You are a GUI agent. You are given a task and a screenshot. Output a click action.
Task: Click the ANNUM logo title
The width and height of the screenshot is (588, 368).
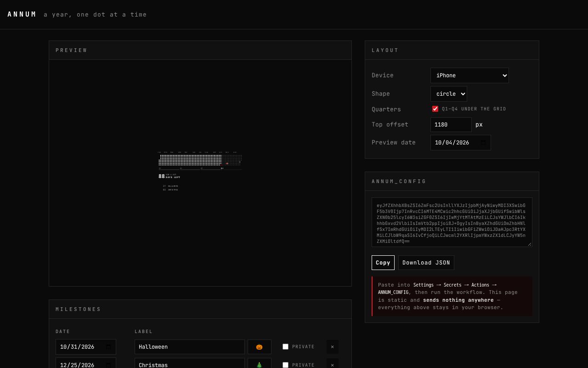pyautogui.click(x=22, y=14)
